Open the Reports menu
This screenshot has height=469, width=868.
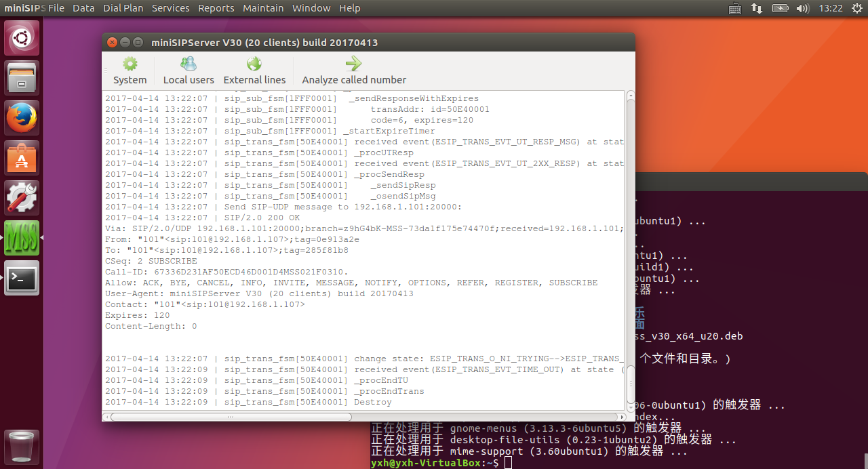(x=216, y=8)
